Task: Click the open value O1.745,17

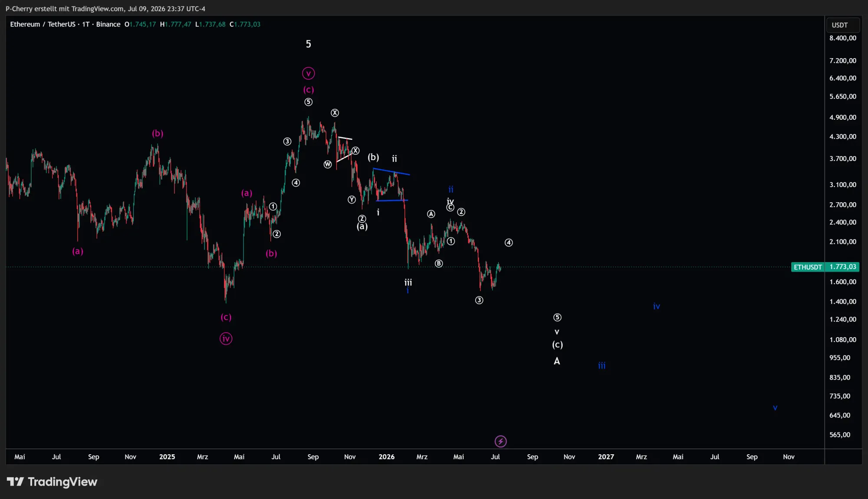Action: pyautogui.click(x=140, y=24)
